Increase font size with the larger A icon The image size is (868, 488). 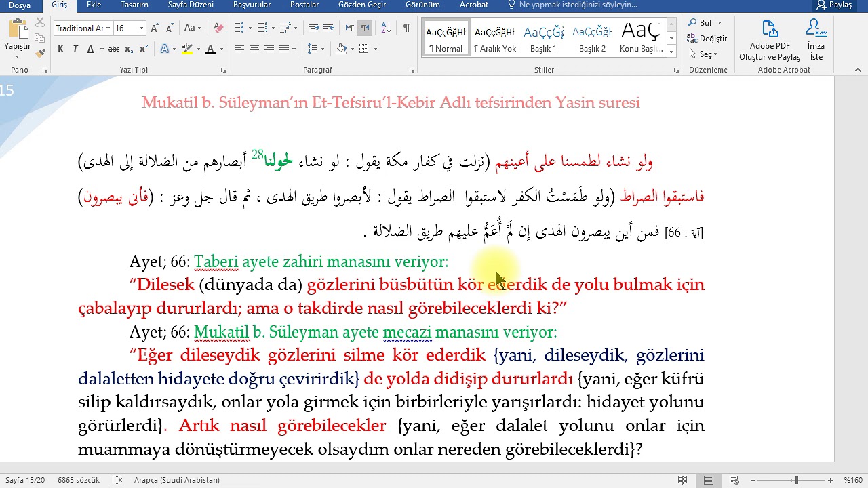point(155,28)
